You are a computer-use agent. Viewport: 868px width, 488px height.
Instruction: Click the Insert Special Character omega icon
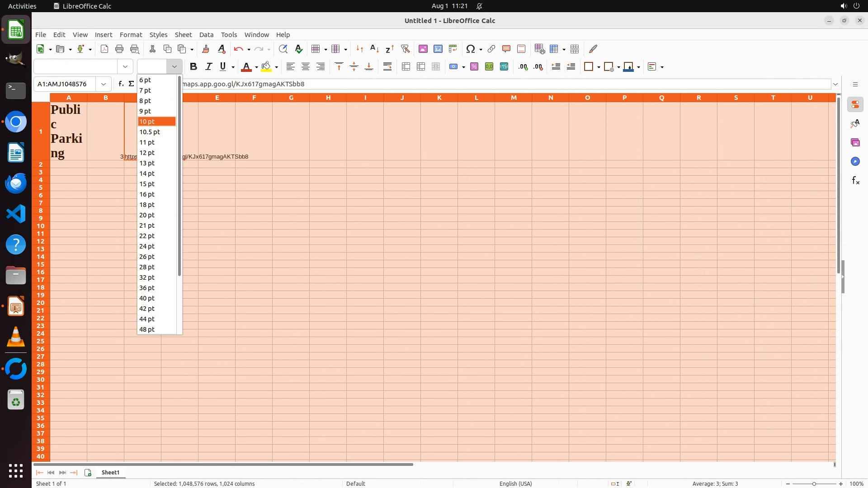point(470,49)
